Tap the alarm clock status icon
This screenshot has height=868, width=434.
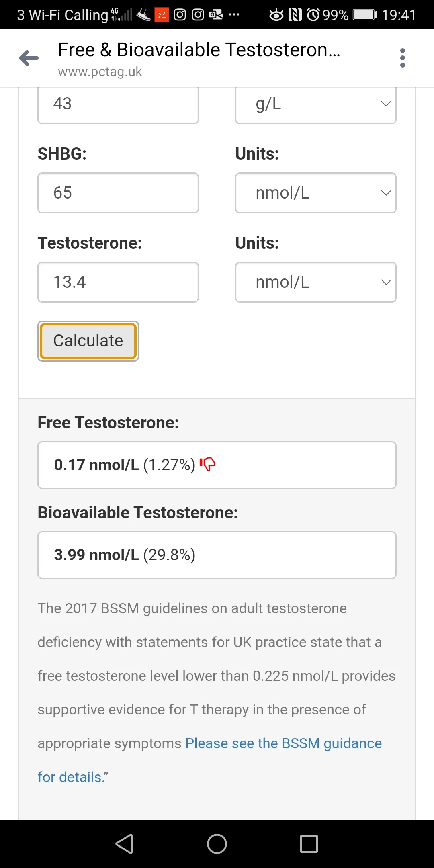click(313, 15)
